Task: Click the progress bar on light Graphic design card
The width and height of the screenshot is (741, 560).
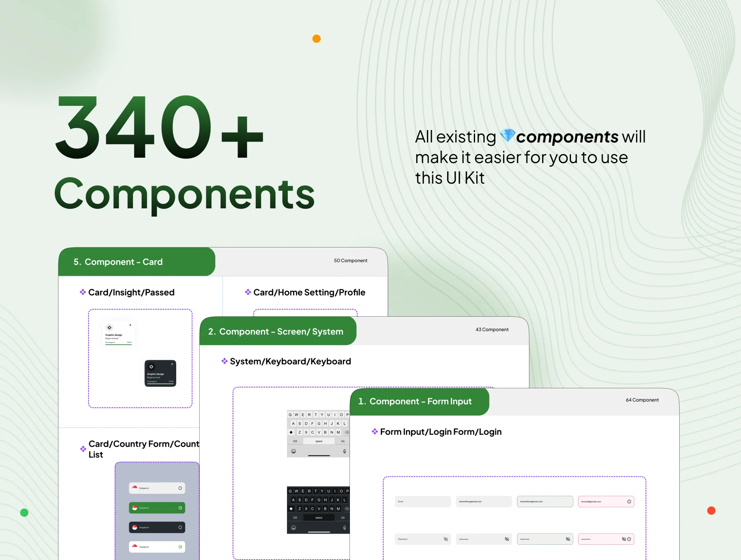Action: pos(119,345)
